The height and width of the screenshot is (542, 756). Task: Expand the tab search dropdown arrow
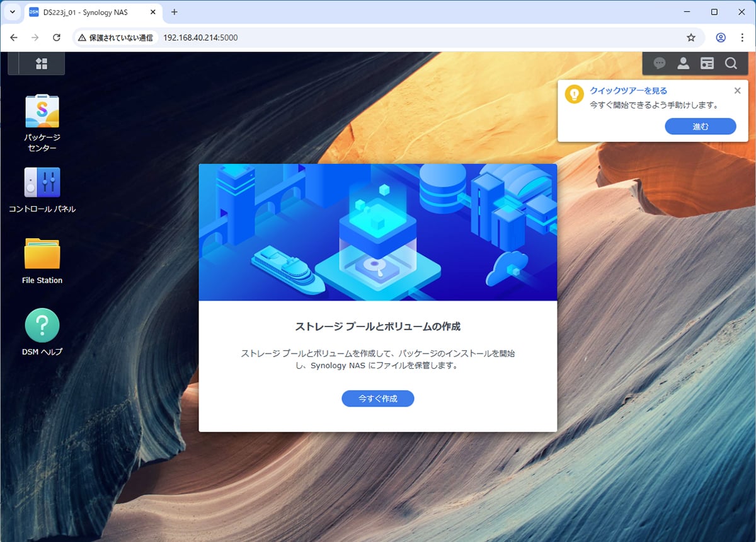[12, 12]
